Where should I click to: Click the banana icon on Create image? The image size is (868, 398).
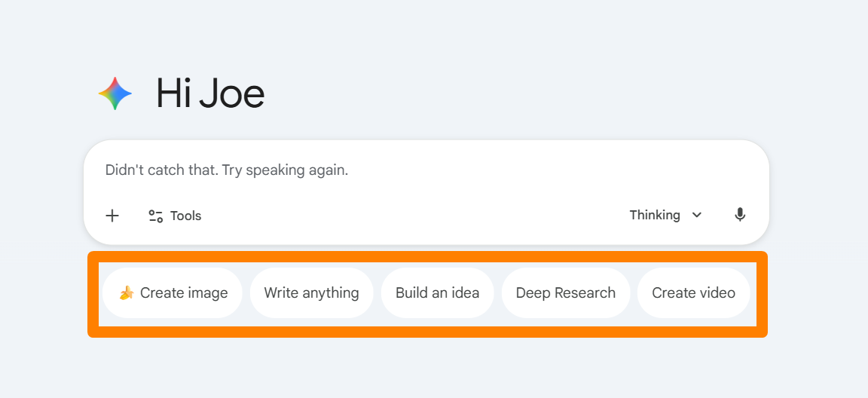(127, 293)
